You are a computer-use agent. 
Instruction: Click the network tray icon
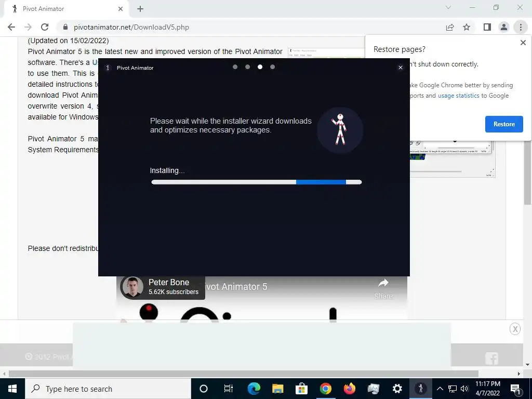coord(453,389)
